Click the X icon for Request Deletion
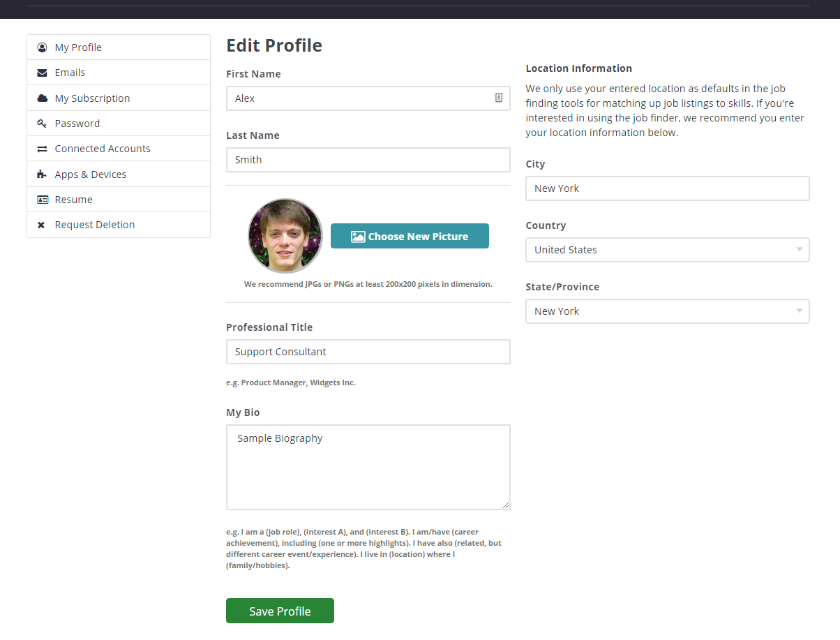This screenshot has height=640, width=840. pyautogui.click(x=41, y=225)
